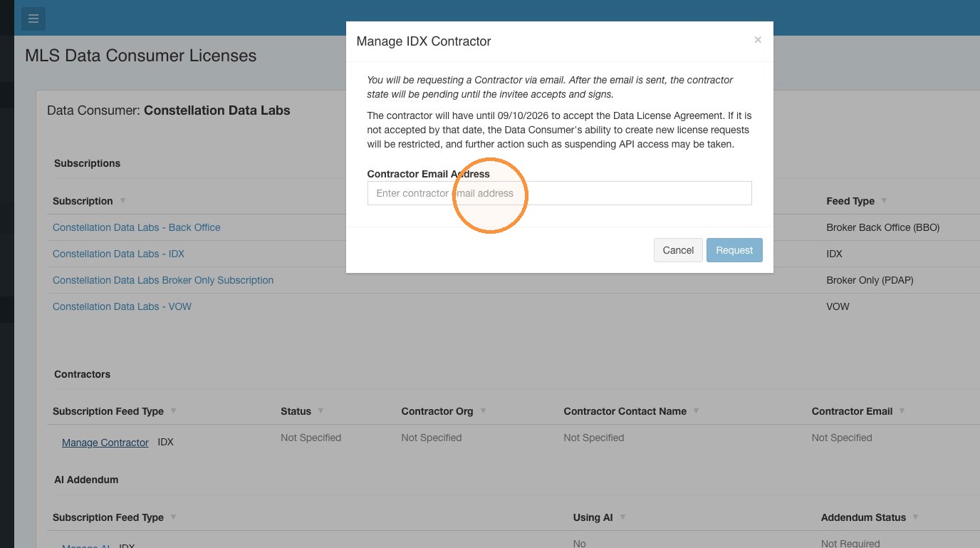Click "Not Specified" under Contractor Org
The image size is (980, 548).
point(432,438)
